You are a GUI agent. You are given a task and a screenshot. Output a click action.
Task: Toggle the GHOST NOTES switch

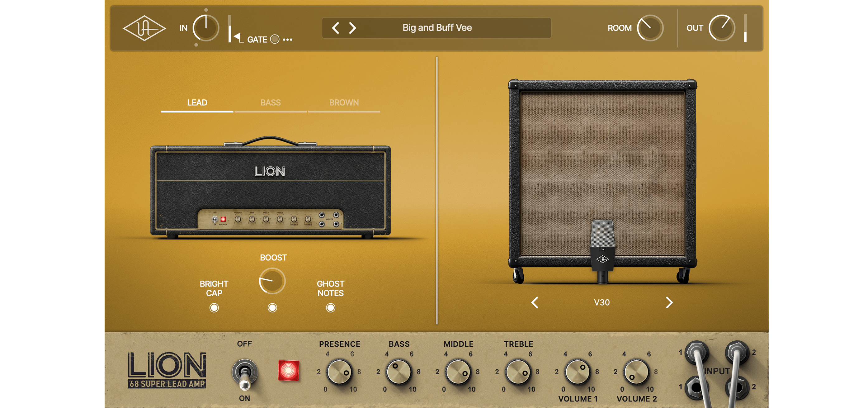coord(331,308)
